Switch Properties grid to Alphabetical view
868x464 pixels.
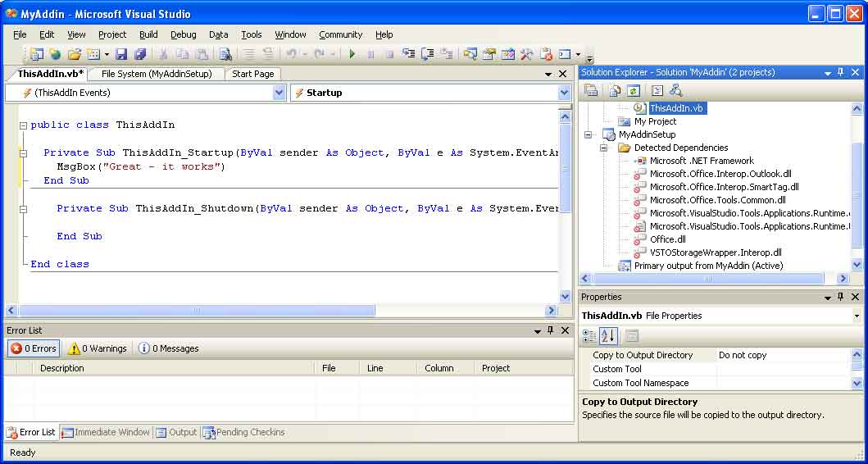point(608,335)
